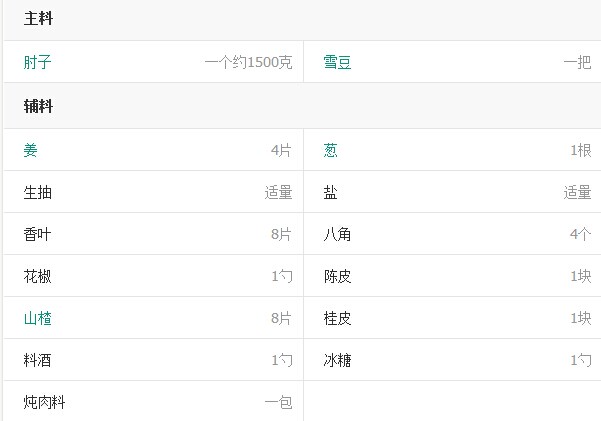Click the 辅料 section header
Viewport: 601px width, 421px height.
pos(38,106)
